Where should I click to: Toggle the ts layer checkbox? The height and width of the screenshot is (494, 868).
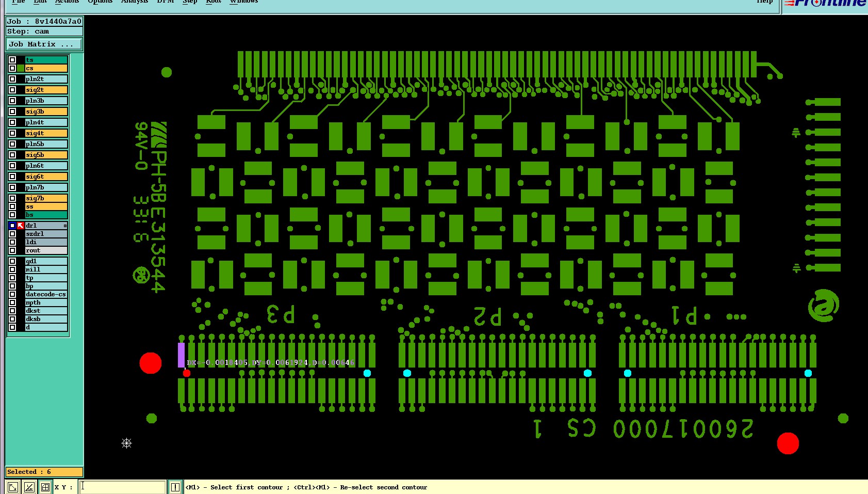coord(12,60)
